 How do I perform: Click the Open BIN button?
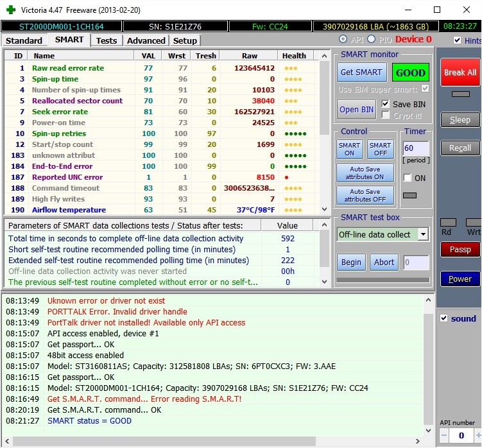356,110
